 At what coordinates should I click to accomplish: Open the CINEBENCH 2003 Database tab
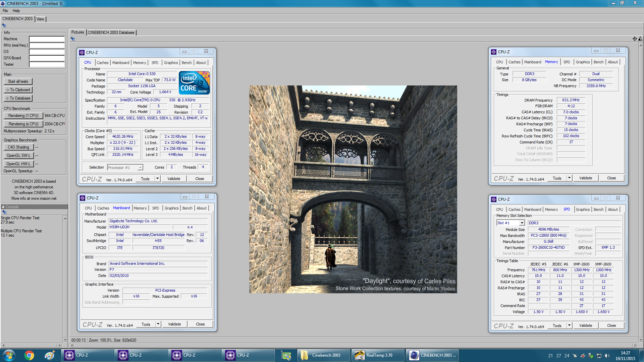(111, 33)
